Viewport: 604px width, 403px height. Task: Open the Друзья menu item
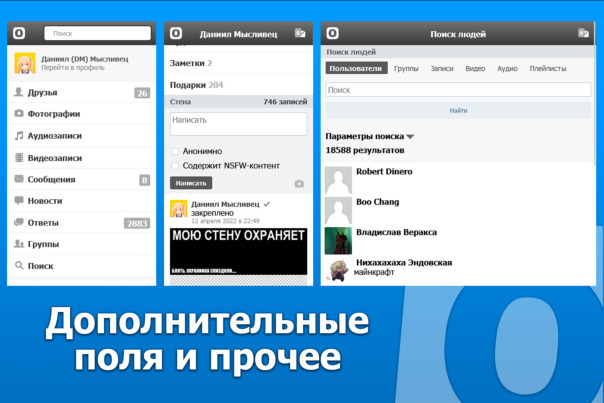pos(82,92)
